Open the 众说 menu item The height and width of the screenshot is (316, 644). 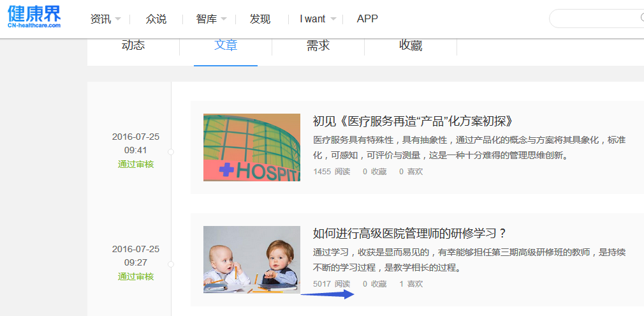coord(156,19)
